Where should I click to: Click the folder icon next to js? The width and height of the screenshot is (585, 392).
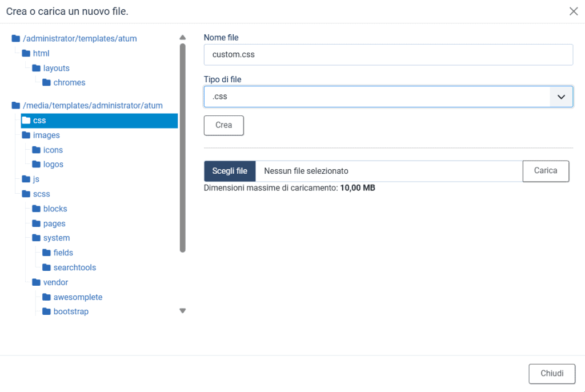[26, 179]
